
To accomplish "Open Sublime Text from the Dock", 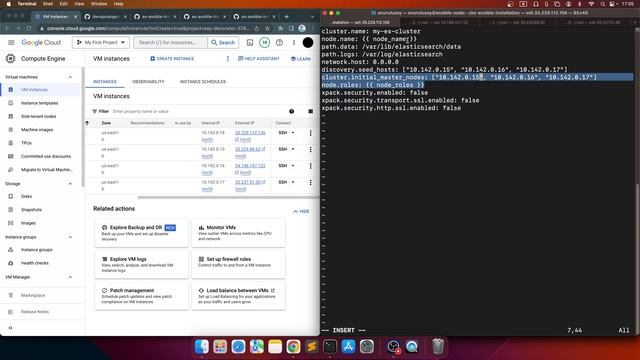I will pyautogui.click(x=311, y=347).
